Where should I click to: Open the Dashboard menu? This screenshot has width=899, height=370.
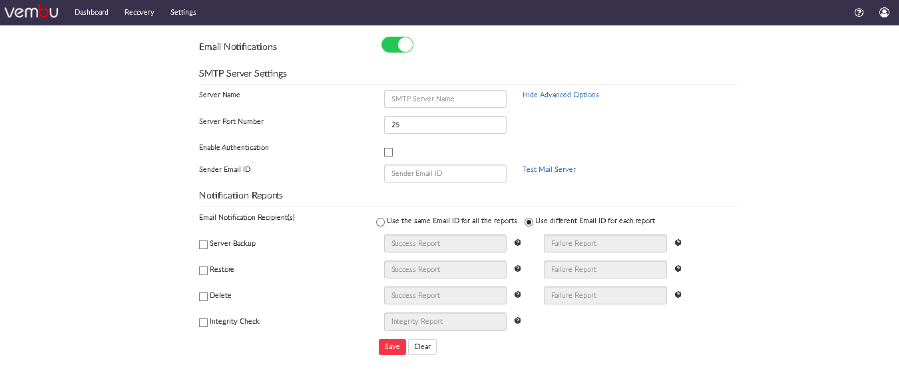(x=91, y=12)
